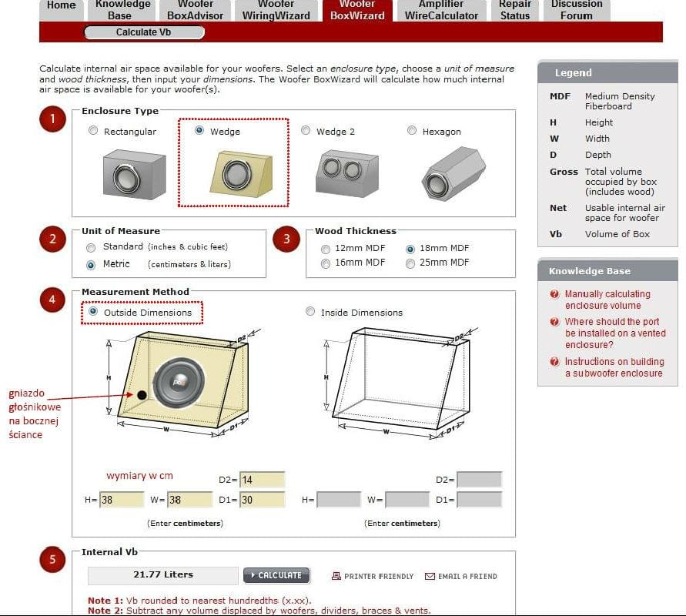The image size is (686, 616).
Task: Open the Woofer WiringWizard tab
Action: point(276,10)
